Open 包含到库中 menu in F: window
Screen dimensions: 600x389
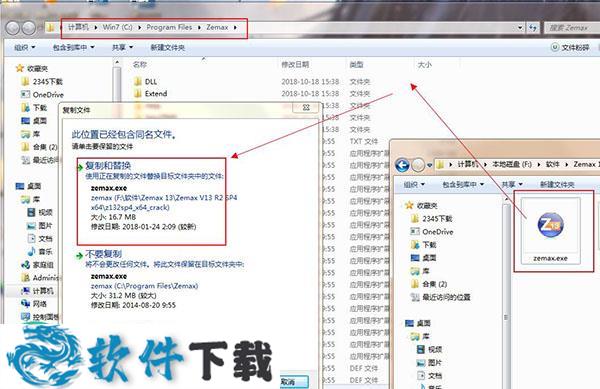pyautogui.click(x=463, y=185)
